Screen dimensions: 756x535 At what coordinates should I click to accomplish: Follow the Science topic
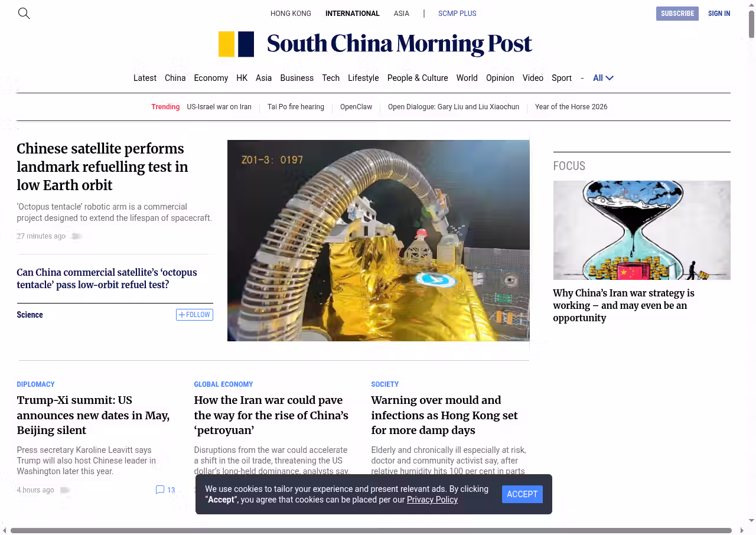[194, 315]
